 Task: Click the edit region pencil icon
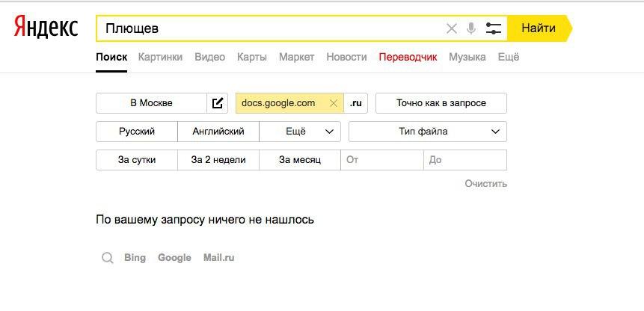pyautogui.click(x=218, y=103)
